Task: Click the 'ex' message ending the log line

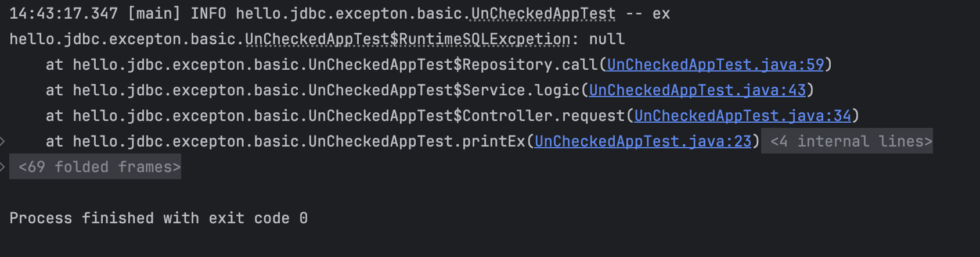Action: (661, 13)
